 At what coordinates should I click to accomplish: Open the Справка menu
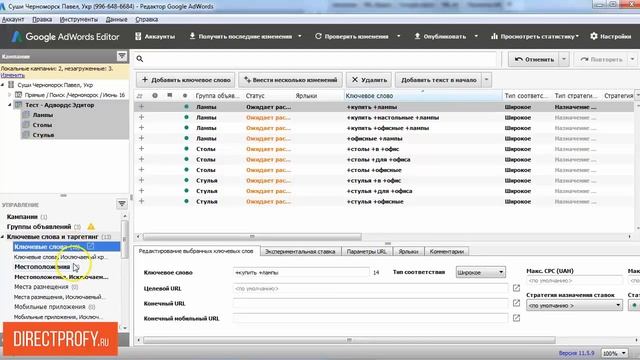point(147,19)
